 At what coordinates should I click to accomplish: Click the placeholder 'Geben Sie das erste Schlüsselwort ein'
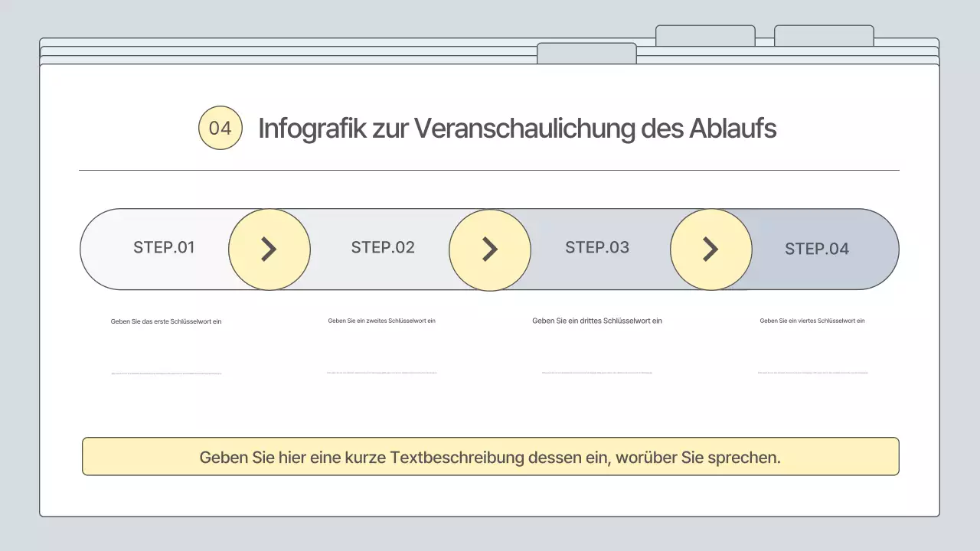[x=166, y=321]
